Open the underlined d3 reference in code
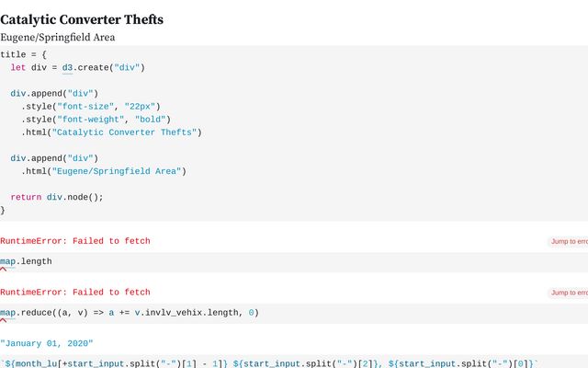Viewport: 588px width, 368px height. (x=67, y=67)
